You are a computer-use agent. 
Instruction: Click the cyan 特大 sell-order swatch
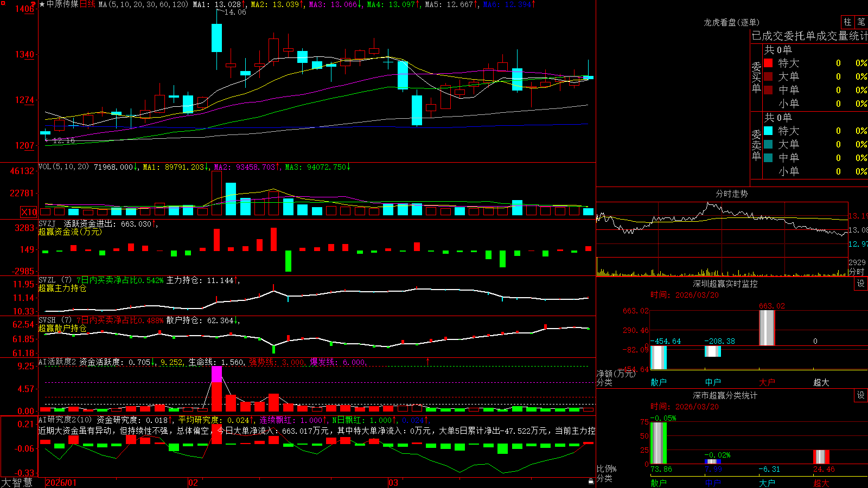pyautogui.click(x=768, y=131)
